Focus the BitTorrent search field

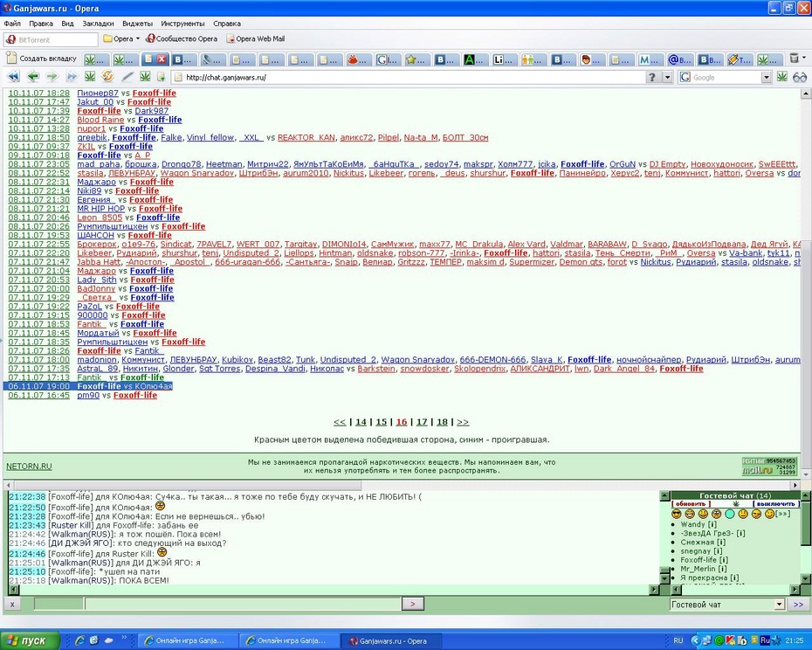click(51, 39)
